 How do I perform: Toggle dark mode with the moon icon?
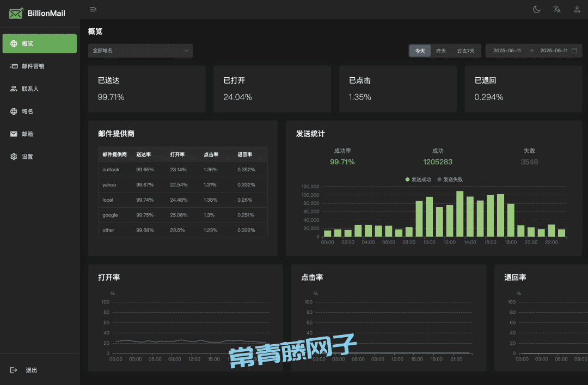click(x=536, y=9)
